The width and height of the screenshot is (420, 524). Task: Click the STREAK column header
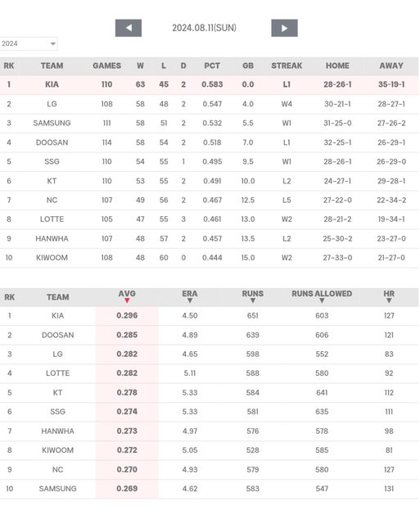(x=287, y=65)
